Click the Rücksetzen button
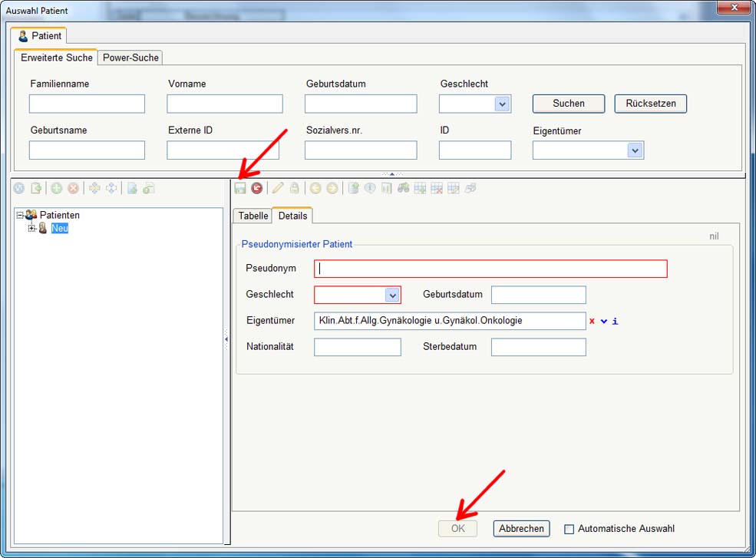The width and height of the screenshot is (756, 558). 650,104
